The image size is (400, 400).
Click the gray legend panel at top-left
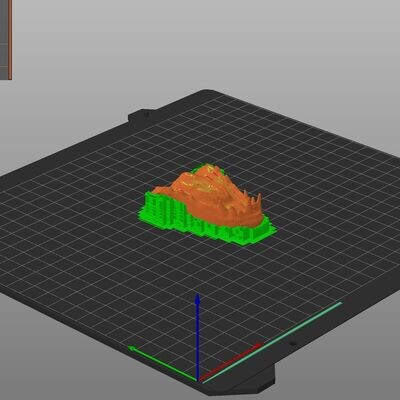pyautogui.click(x=4, y=39)
